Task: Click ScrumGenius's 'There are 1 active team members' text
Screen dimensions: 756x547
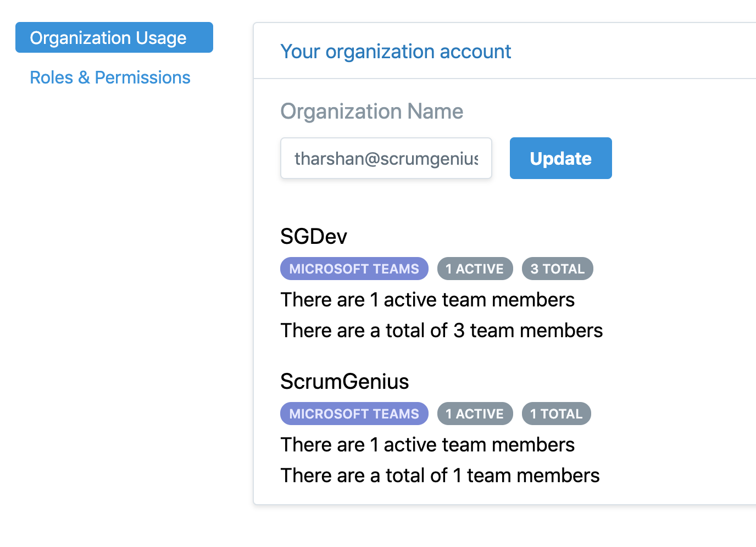Action: coord(427,445)
